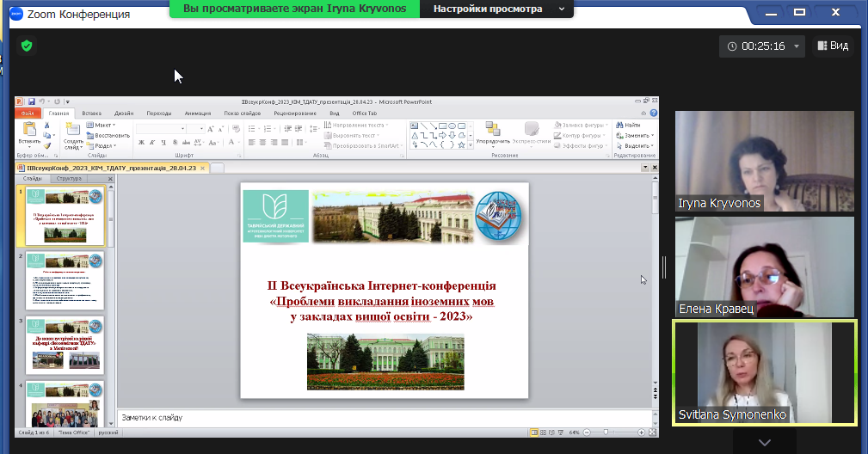Expand participant list with chevron below videos
This screenshot has height=454, width=868.
(764, 442)
